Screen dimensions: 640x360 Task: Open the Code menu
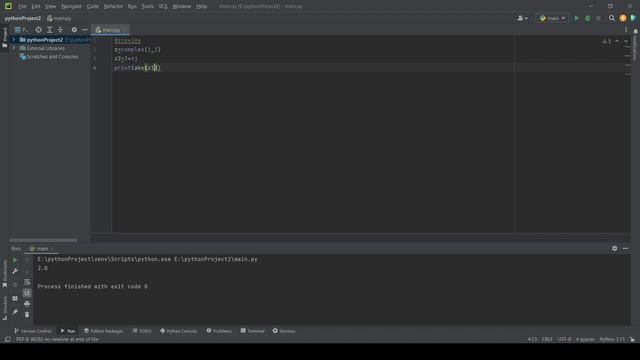tap(93, 7)
